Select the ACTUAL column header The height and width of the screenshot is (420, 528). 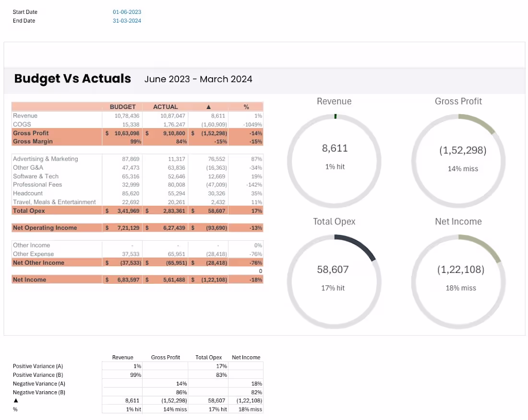pyautogui.click(x=165, y=106)
